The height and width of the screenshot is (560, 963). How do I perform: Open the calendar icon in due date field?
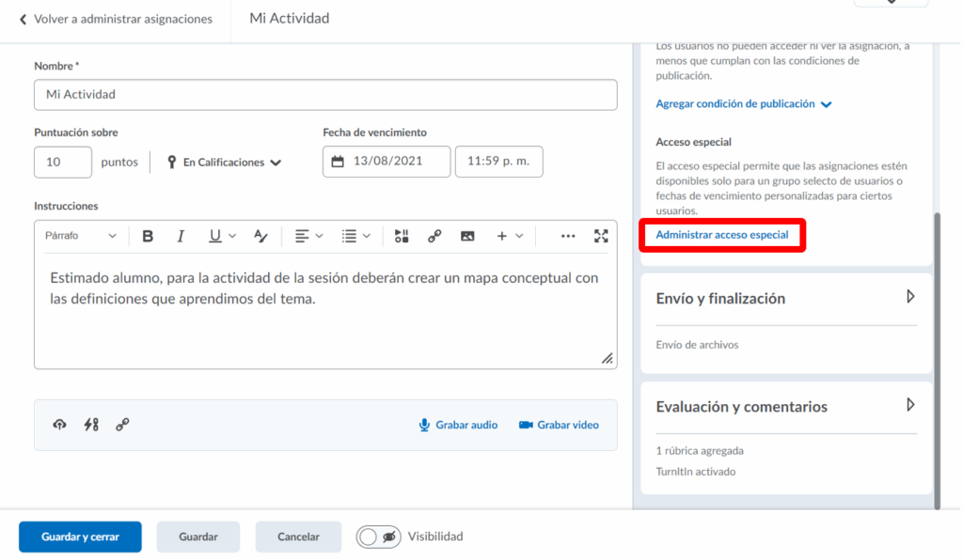338,162
